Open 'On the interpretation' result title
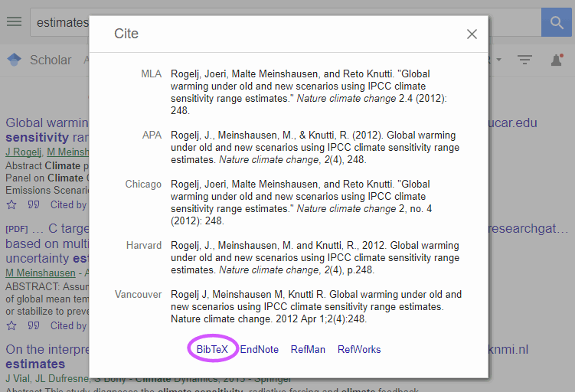Screen dimensions: 575x392 [x=47, y=357]
